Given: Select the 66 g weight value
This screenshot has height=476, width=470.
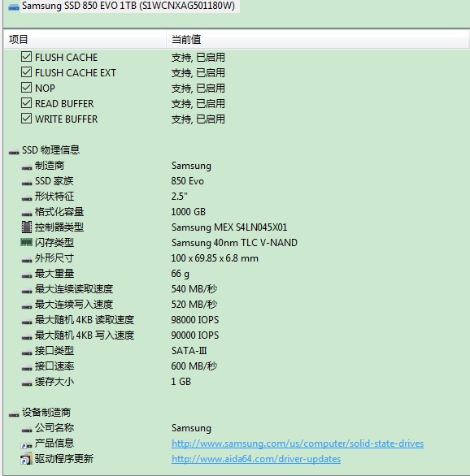Looking at the screenshot, I should click(181, 274).
